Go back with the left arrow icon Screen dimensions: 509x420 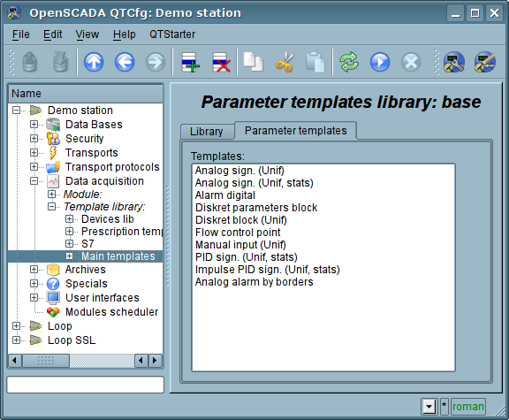click(125, 62)
